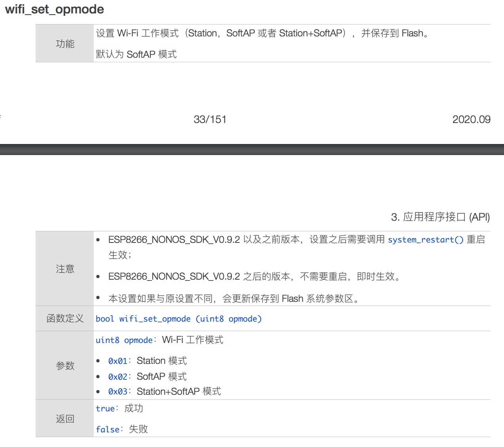Image resolution: width=504 pixels, height=447 pixels.
Task: Select the 0x03 Station+SoftAP mode value
Action: tap(118, 392)
